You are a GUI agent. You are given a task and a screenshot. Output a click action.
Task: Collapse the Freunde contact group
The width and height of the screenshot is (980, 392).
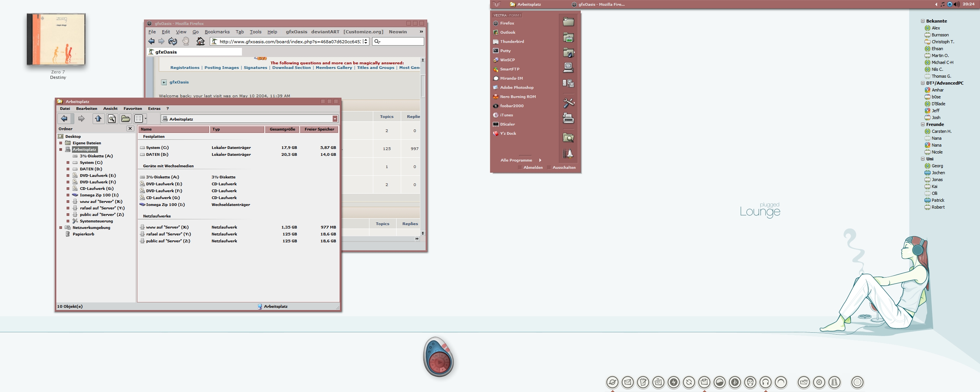click(923, 124)
